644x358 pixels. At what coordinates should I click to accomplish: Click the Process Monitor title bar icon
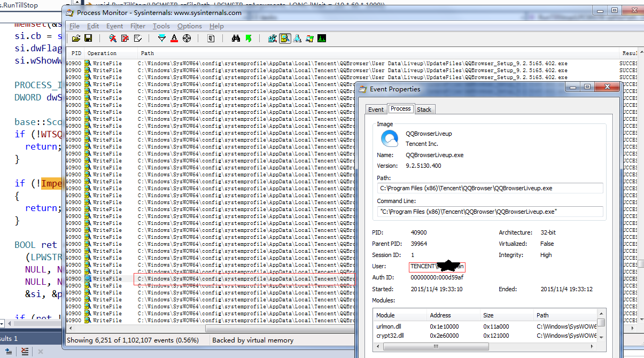(70, 12)
